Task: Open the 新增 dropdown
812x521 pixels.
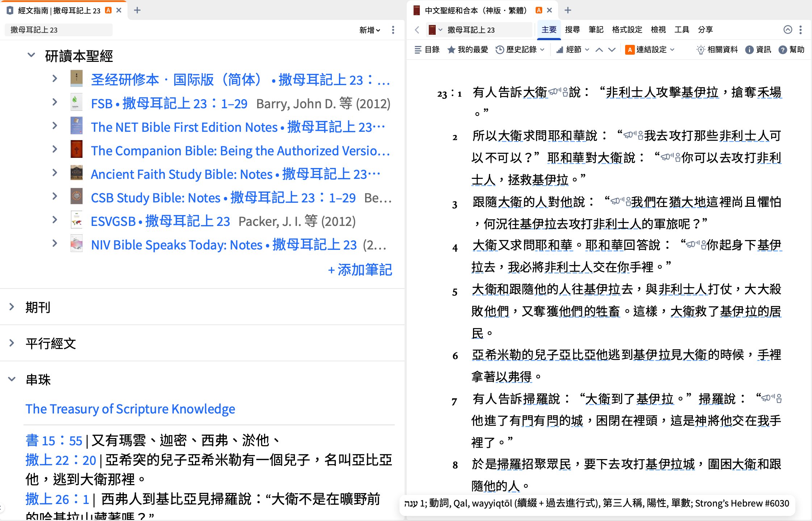Action: coord(370,30)
